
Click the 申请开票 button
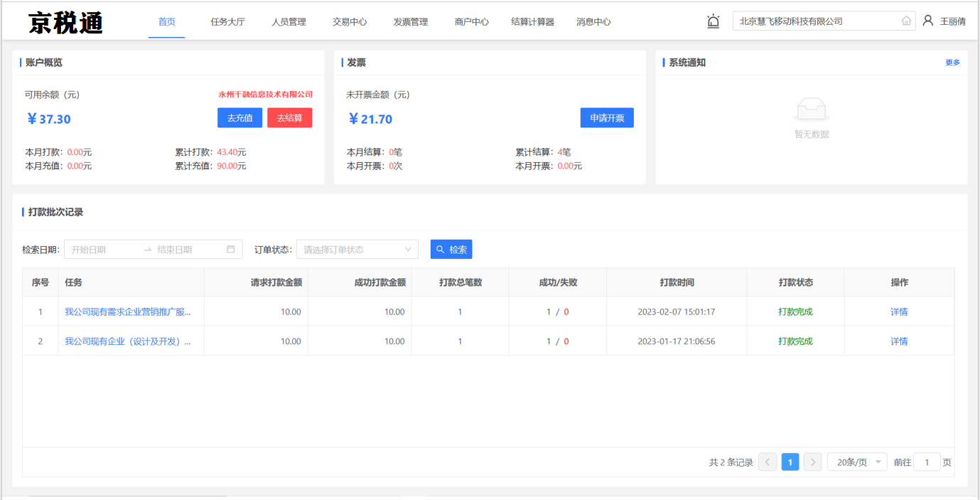tap(607, 118)
